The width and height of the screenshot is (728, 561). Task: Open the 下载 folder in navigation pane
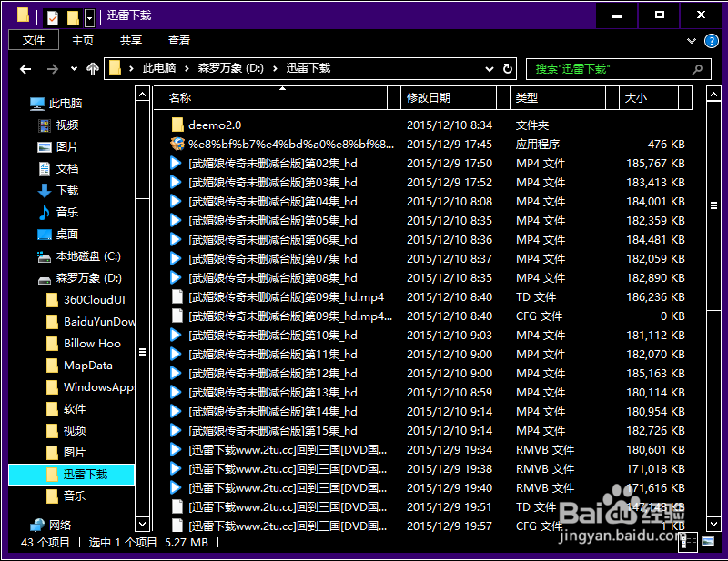(58, 190)
